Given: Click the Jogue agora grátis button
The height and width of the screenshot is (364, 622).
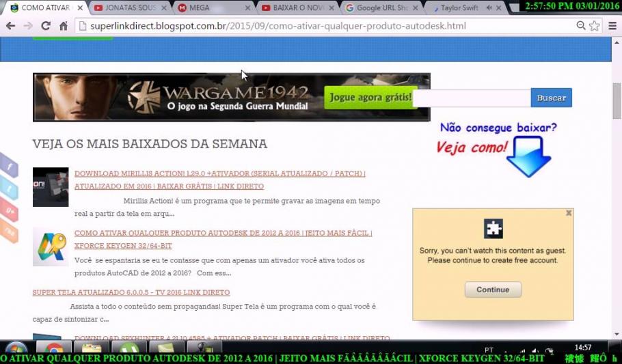Looking at the screenshot, I should [x=370, y=98].
